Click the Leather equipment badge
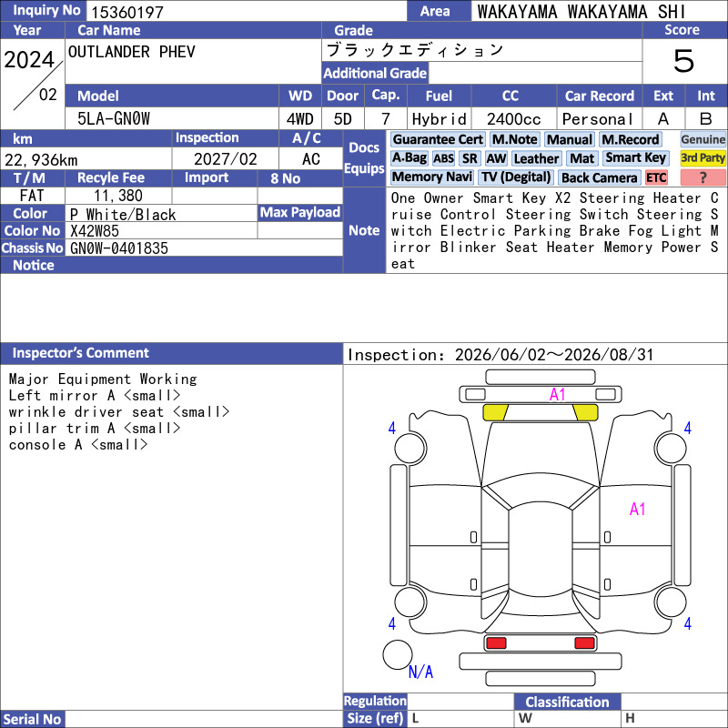The width and height of the screenshot is (728, 728). [x=536, y=158]
